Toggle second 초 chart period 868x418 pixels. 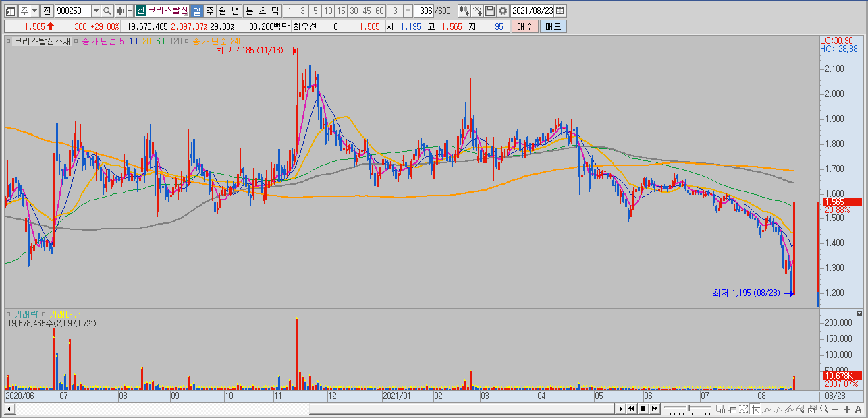click(x=263, y=11)
